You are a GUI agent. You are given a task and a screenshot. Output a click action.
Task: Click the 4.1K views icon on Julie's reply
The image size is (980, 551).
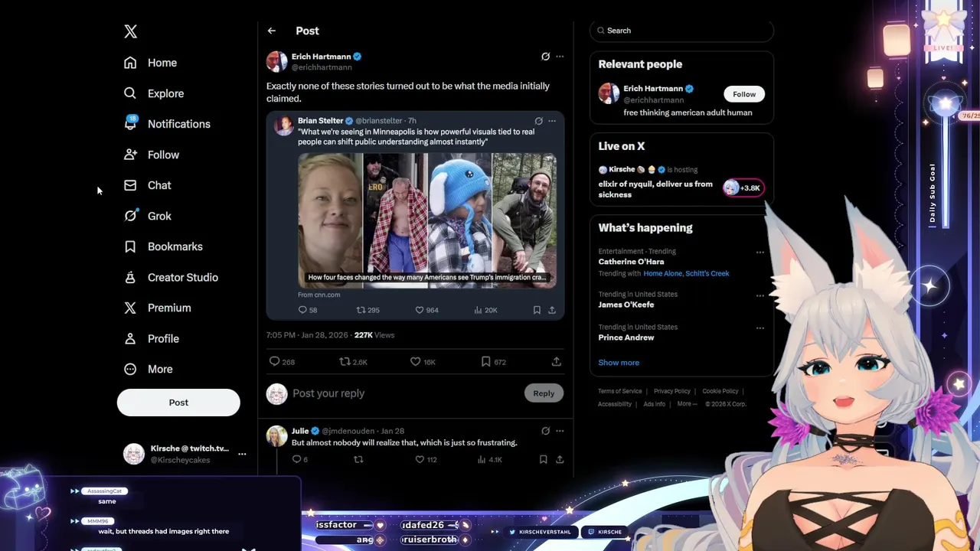point(482,459)
